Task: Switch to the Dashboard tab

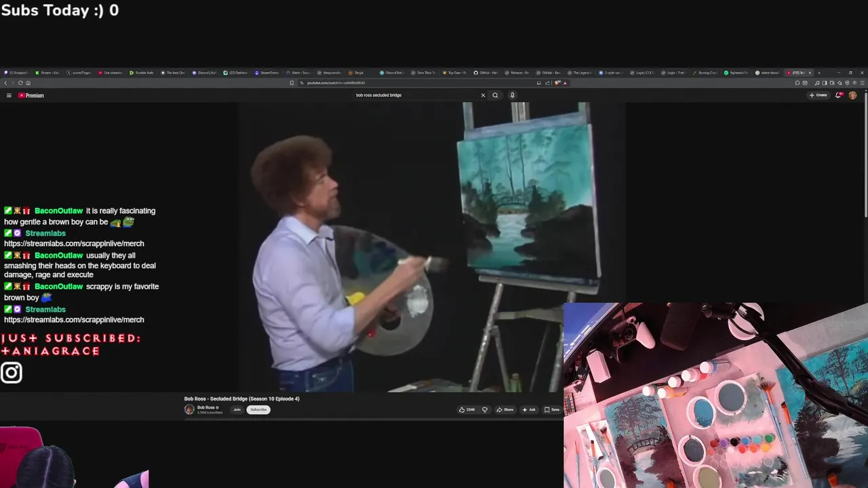Action: coord(236,73)
